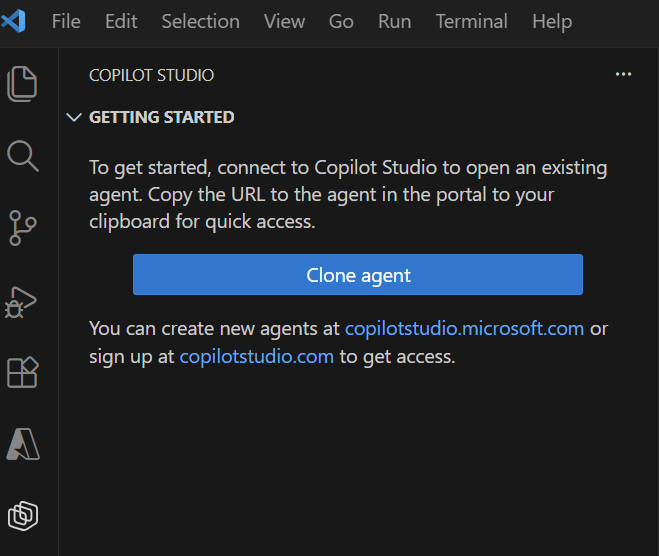The image size is (659, 556).
Task: Open the Source Control view icon
Action: 22,227
